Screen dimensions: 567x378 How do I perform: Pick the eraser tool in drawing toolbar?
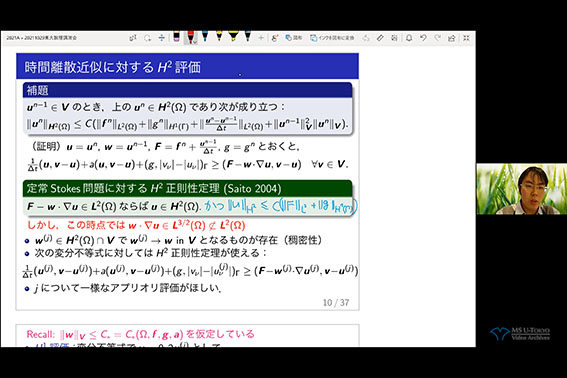click(176, 37)
